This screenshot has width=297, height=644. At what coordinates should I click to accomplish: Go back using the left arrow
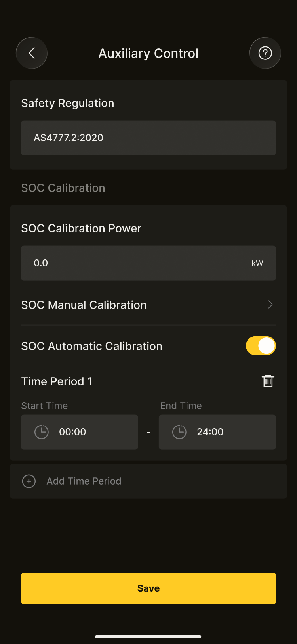32,53
